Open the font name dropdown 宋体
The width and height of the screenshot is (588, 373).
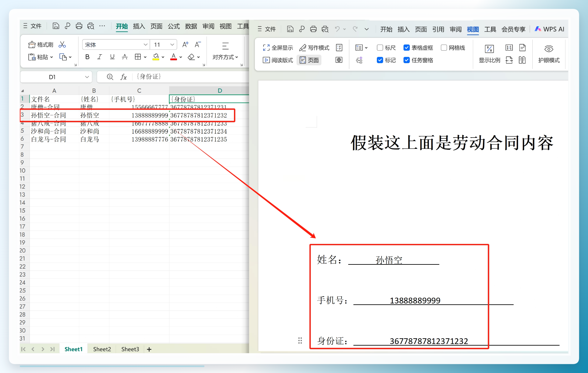pos(145,45)
